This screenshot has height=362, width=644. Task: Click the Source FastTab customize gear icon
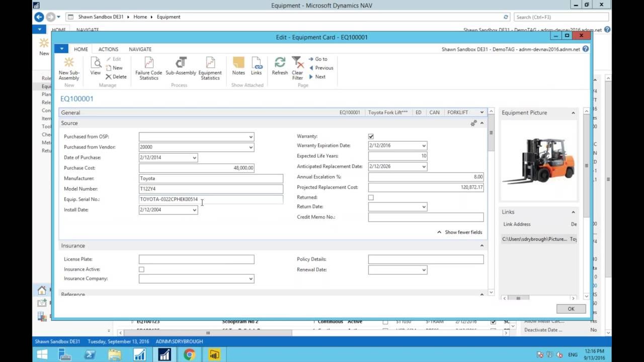point(473,123)
